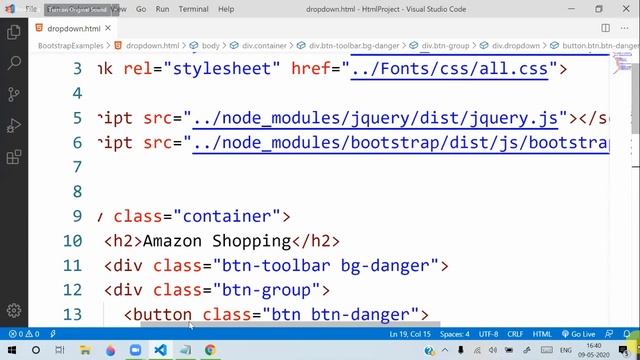Split the editor to the right
640x360 pixels.
tap(605, 28)
